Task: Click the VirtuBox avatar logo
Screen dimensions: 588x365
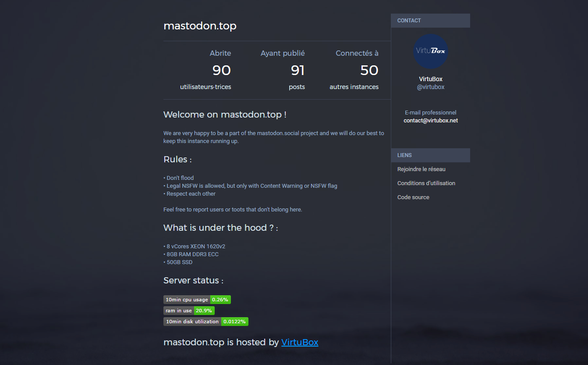Action: click(x=431, y=51)
